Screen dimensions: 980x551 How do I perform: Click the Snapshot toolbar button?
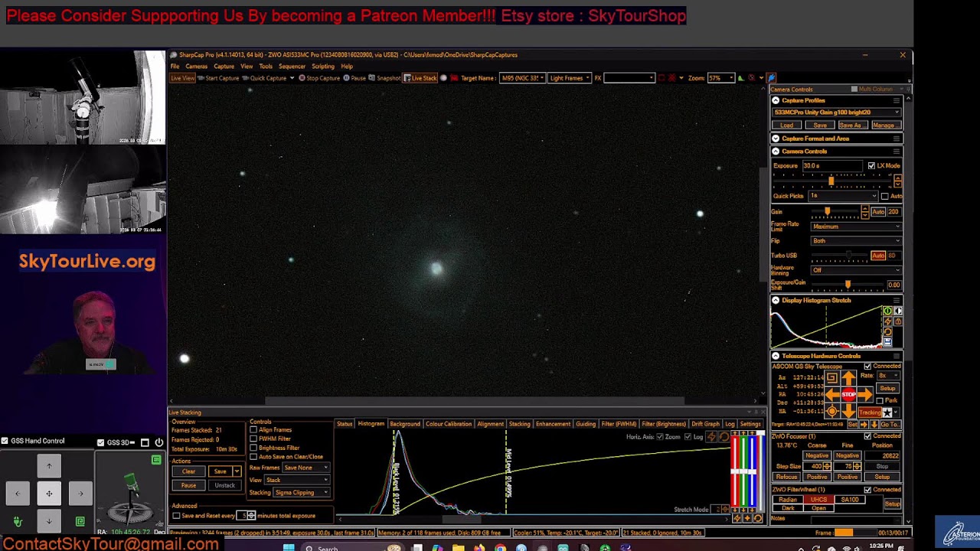tap(386, 77)
